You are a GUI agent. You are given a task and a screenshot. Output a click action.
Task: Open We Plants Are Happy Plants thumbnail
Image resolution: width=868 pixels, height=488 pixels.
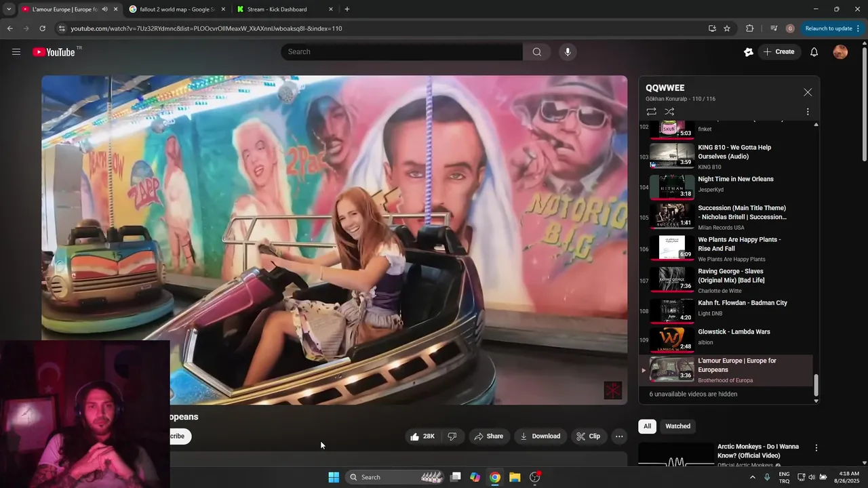click(672, 248)
